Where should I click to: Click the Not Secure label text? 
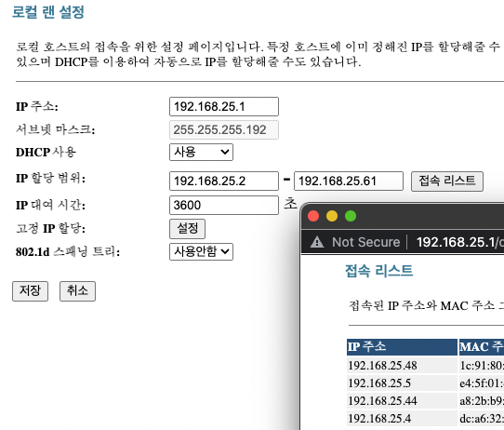point(366,242)
